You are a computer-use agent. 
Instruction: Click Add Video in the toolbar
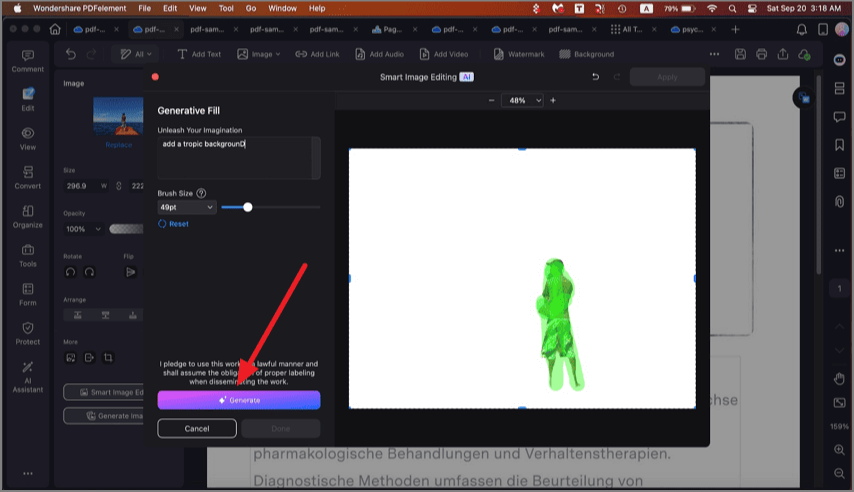pos(444,54)
